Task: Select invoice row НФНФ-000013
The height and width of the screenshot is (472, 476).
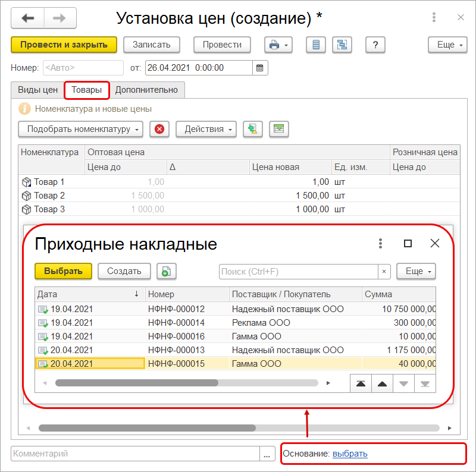Action: (235, 350)
